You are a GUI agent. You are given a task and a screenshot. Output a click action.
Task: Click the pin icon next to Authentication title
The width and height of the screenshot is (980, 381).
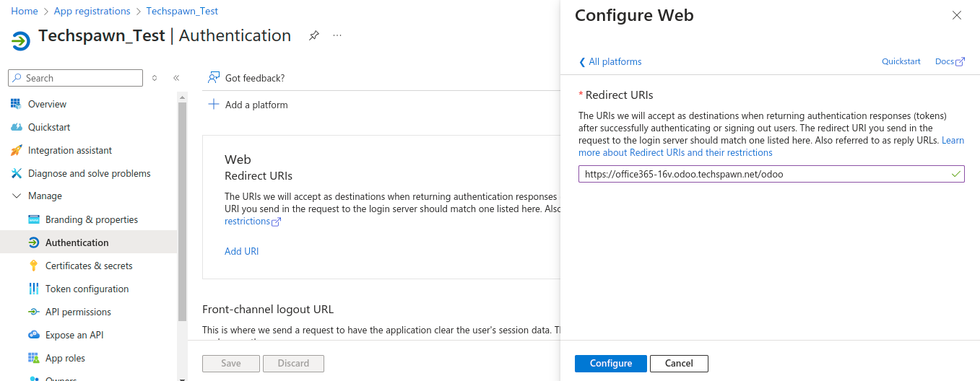[x=313, y=35]
